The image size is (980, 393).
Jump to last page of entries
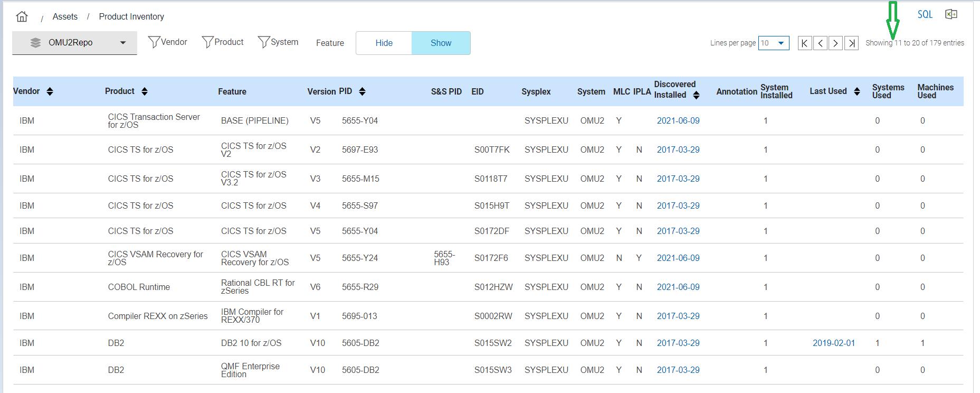point(851,43)
